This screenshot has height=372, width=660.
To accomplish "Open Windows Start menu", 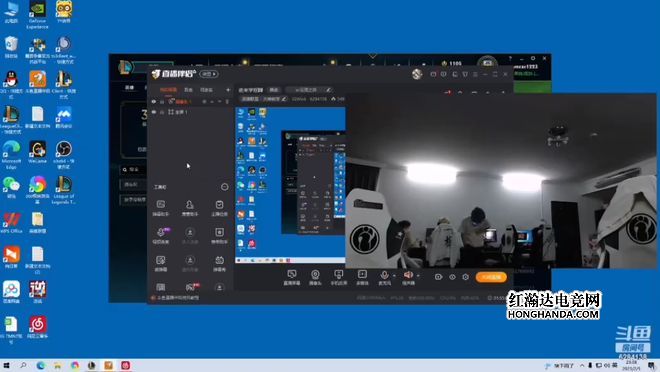I will [6, 365].
